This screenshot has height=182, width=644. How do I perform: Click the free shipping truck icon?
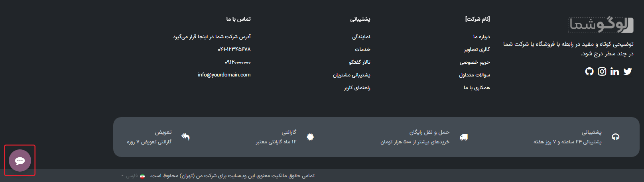pyautogui.click(x=463, y=137)
